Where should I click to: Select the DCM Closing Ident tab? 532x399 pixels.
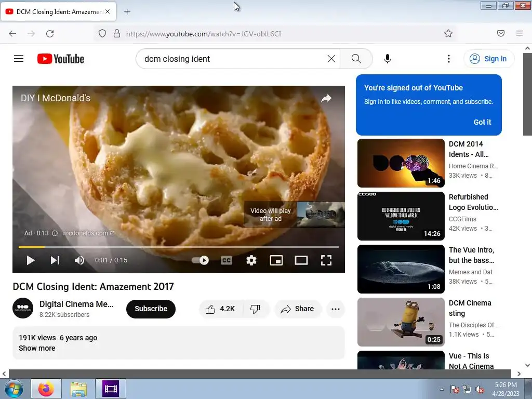pyautogui.click(x=59, y=11)
